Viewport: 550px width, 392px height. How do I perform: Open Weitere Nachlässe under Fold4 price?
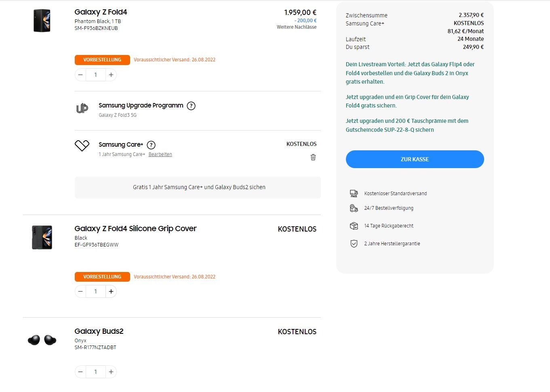point(297,27)
